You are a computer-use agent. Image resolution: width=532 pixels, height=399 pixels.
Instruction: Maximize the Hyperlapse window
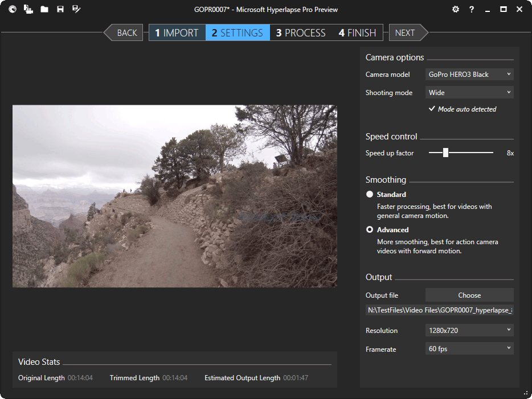(x=503, y=9)
